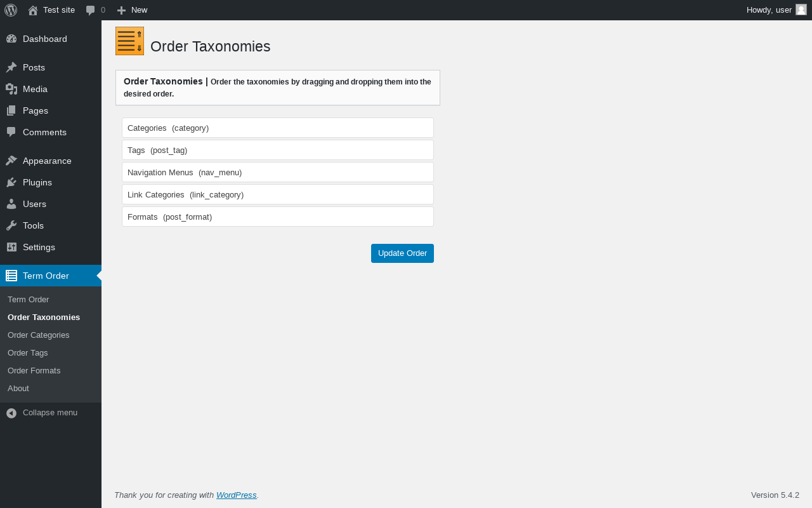Viewport: 812px width, 508px height.
Task: Select Order Taxonomies submenu item
Action: [44, 317]
